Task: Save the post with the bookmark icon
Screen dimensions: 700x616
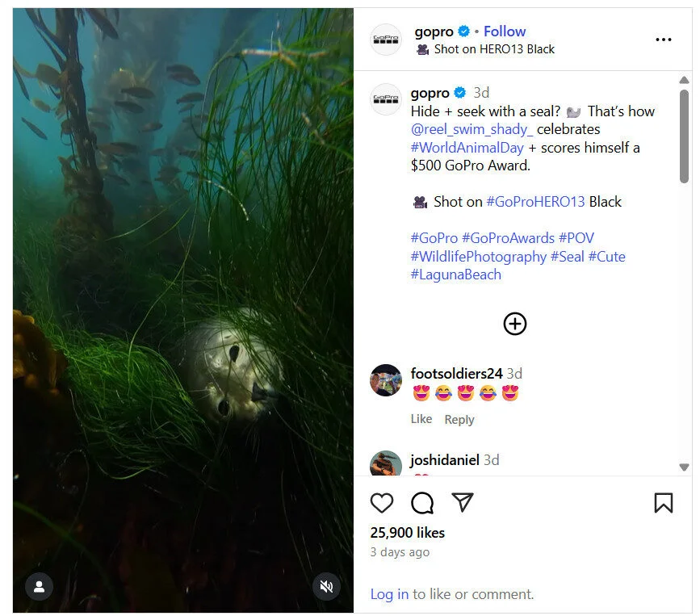Action: tap(664, 502)
